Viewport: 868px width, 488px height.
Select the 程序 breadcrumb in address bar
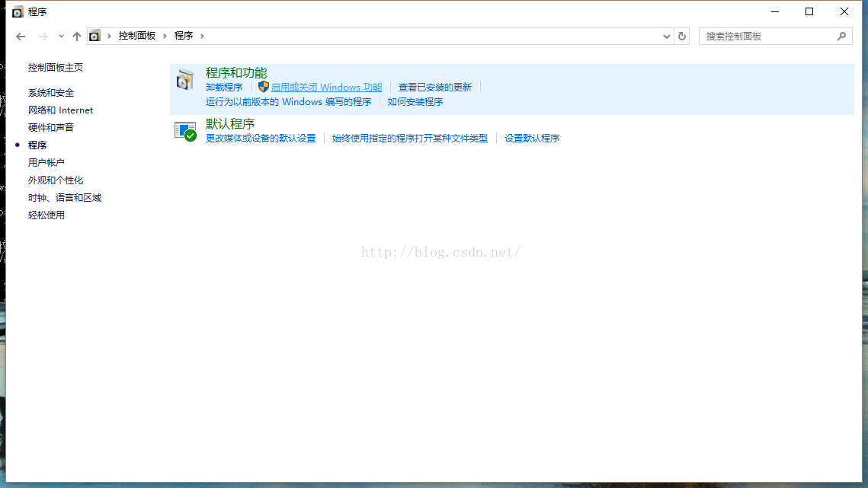183,36
